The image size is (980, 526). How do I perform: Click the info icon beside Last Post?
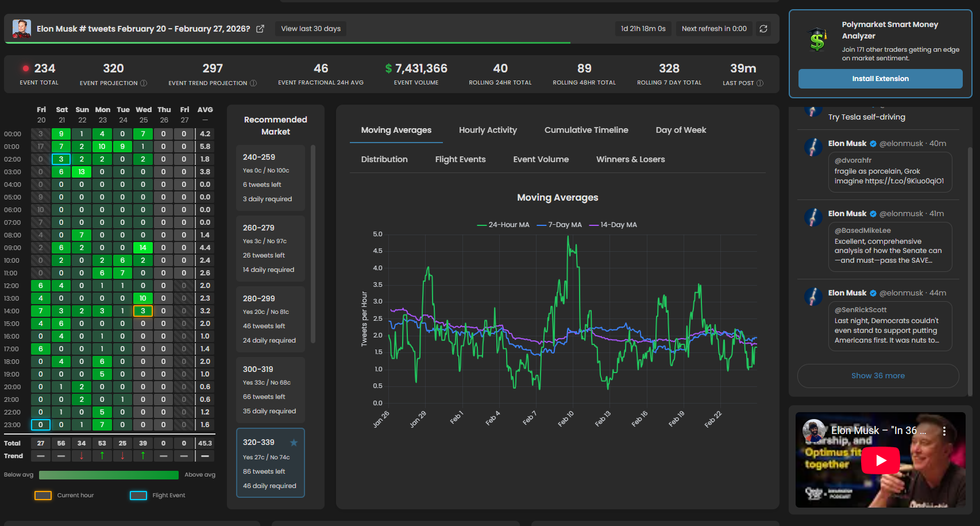click(759, 83)
